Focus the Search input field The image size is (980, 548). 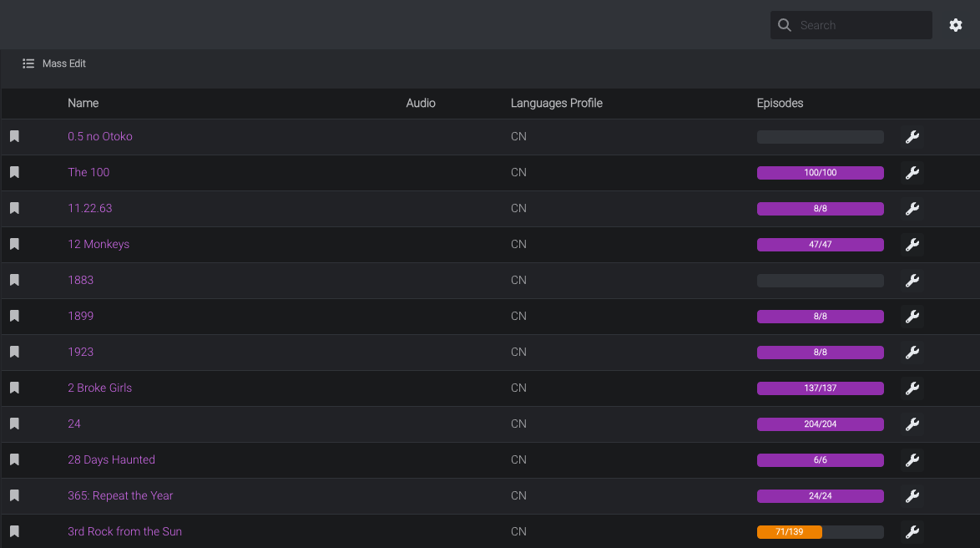851,25
